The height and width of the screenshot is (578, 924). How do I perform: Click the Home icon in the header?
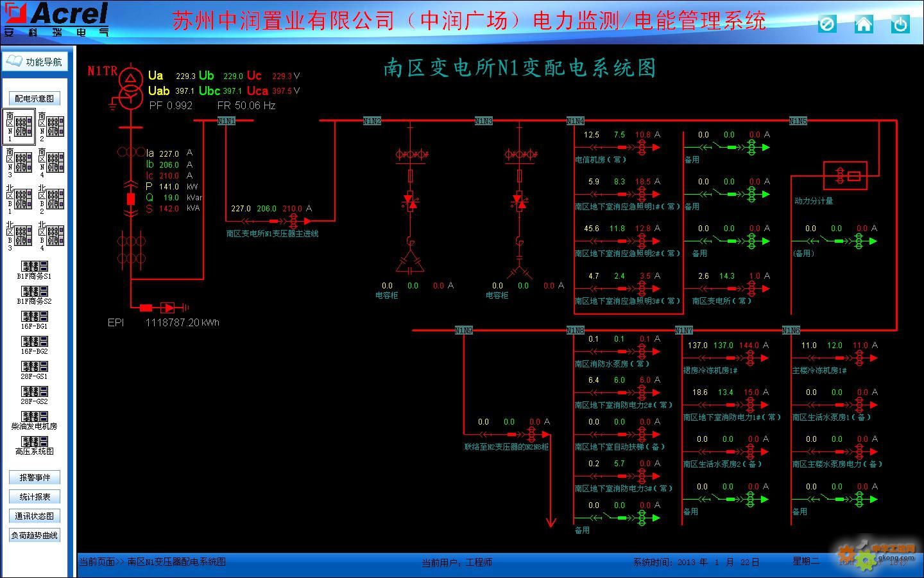point(864,24)
